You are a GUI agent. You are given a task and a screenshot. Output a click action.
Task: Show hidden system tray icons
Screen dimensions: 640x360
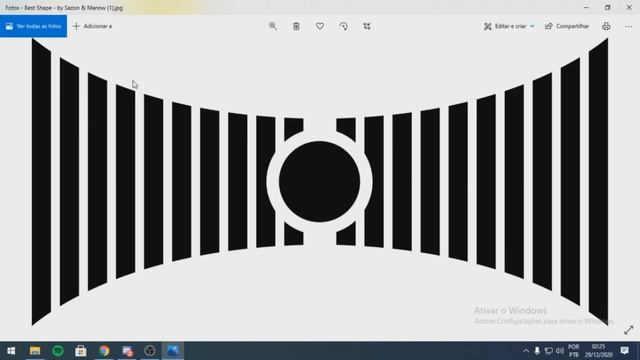tap(526, 351)
